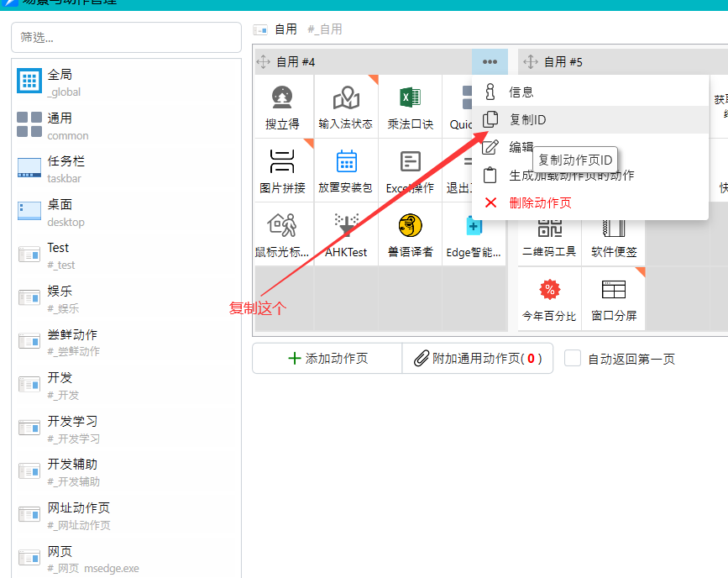Select the 窗口分屏 action icon

coord(614,291)
